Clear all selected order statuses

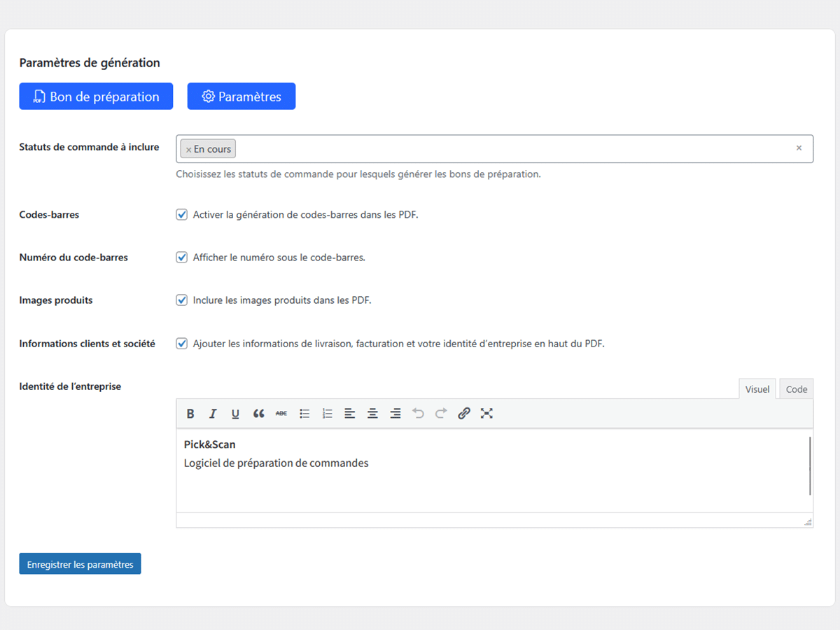point(799,148)
